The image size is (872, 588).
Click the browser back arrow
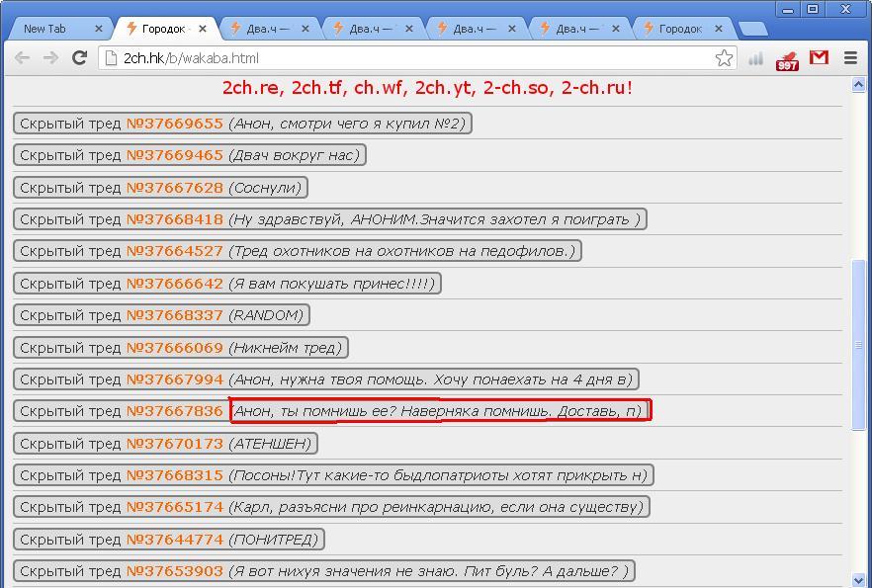pos(22,57)
